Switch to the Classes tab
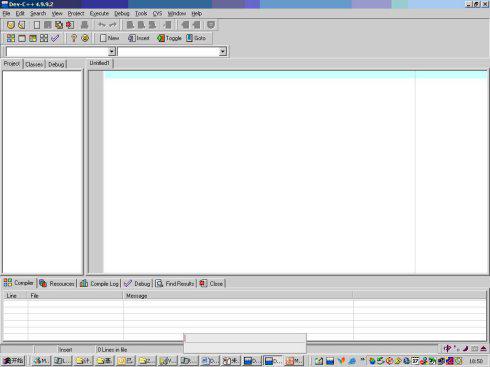Screen dimensions: 490x367 [34, 64]
